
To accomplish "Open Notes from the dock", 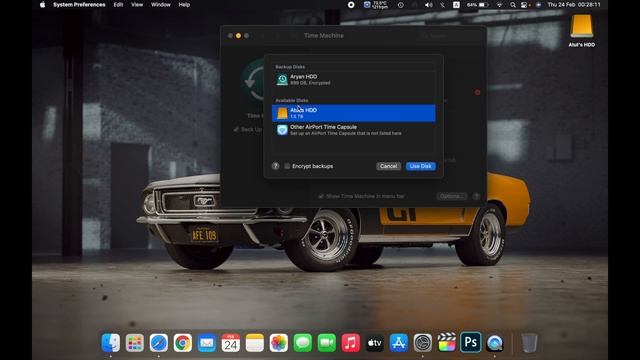I will pos(255,343).
